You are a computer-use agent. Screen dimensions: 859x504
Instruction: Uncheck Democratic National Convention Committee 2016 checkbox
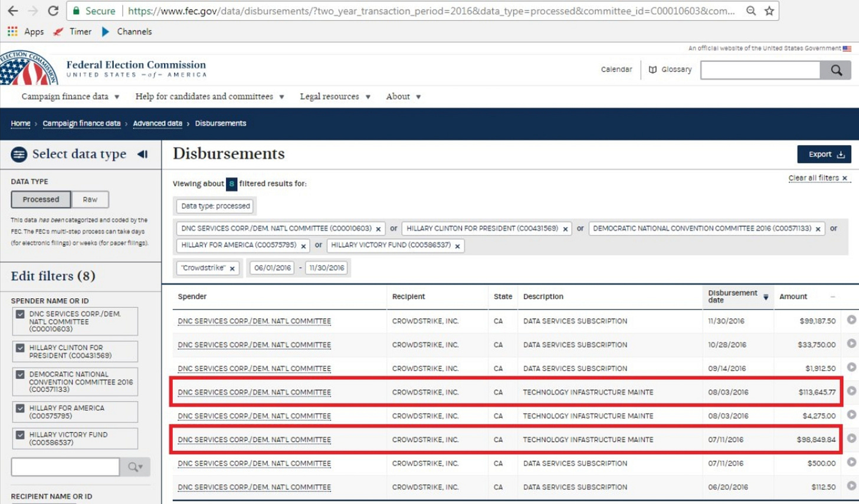20,374
